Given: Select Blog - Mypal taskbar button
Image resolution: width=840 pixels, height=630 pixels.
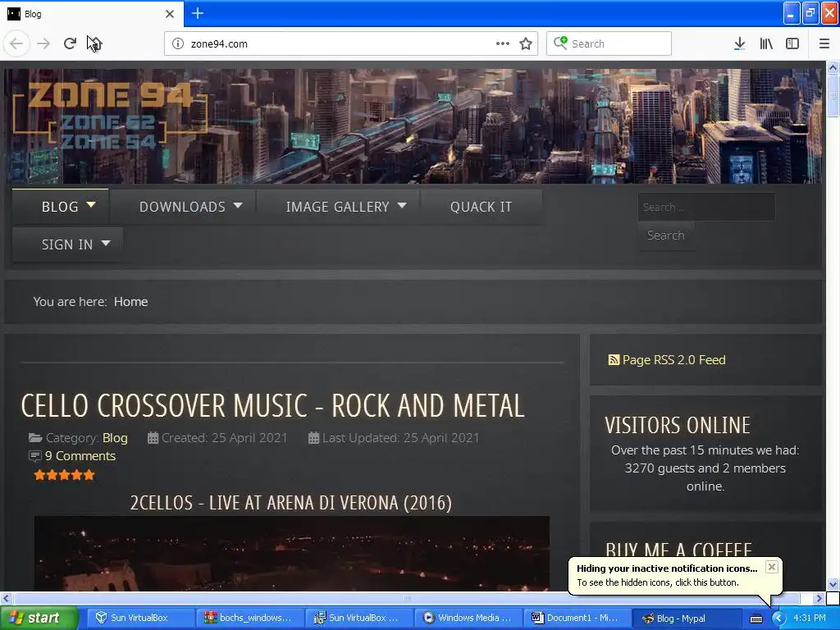Looking at the screenshot, I should (686, 619).
